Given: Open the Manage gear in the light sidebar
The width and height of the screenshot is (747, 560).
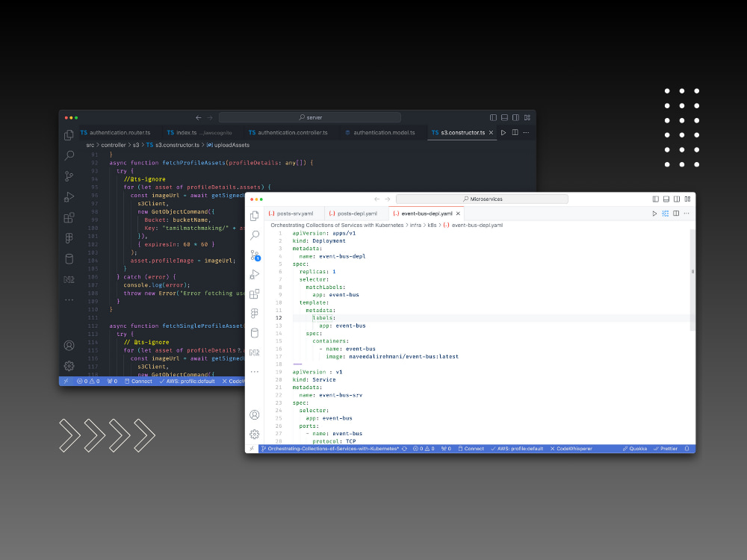Looking at the screenshot, I should tap(255, 433).
